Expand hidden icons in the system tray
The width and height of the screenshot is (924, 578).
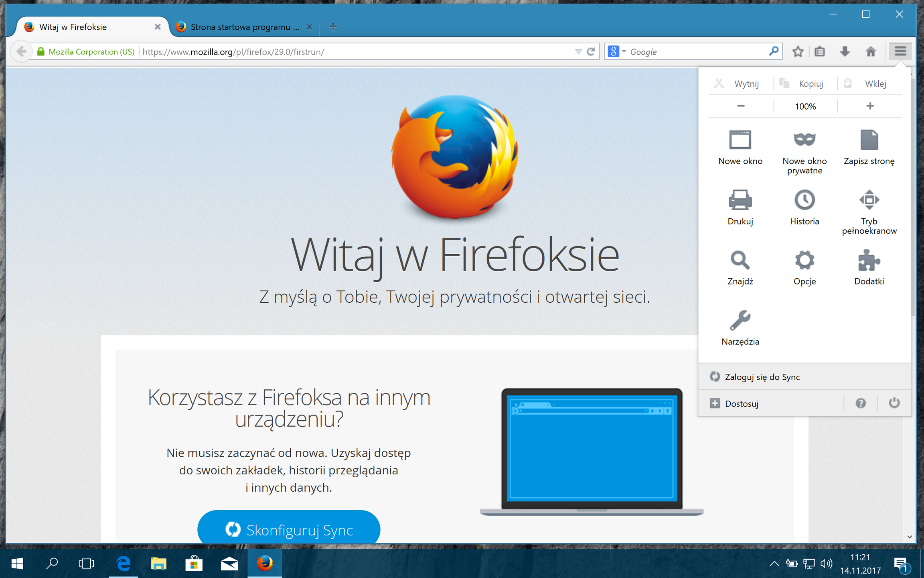(774, 564)
